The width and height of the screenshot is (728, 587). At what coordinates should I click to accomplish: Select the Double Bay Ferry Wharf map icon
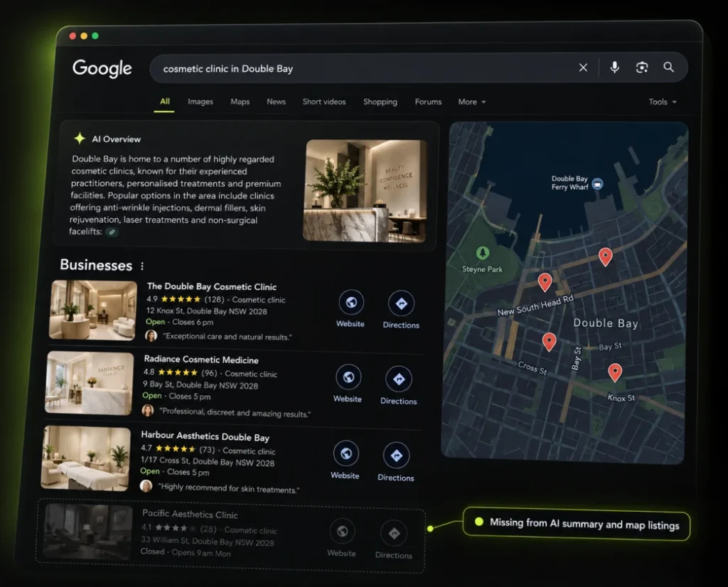coord(597,184)
